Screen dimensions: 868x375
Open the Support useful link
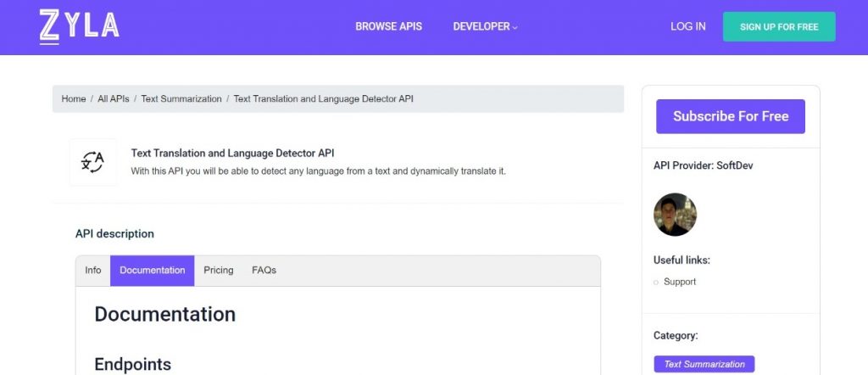coord(680,282)
